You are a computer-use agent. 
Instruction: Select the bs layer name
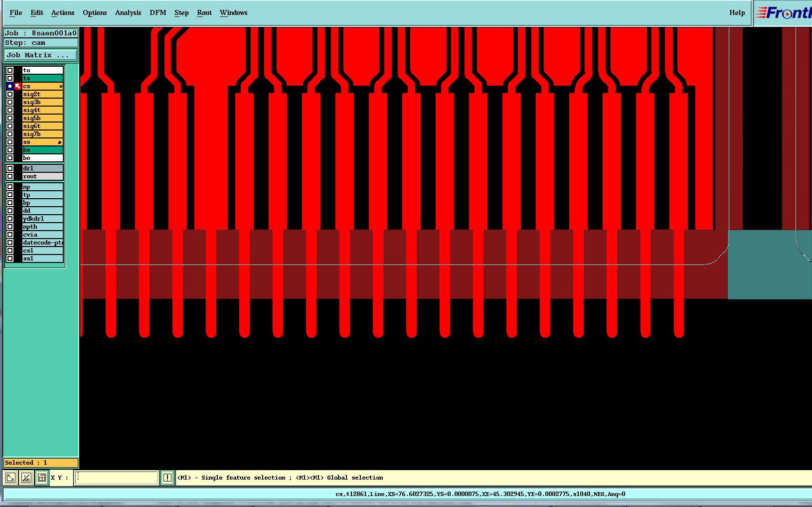(x=42, y=150)
